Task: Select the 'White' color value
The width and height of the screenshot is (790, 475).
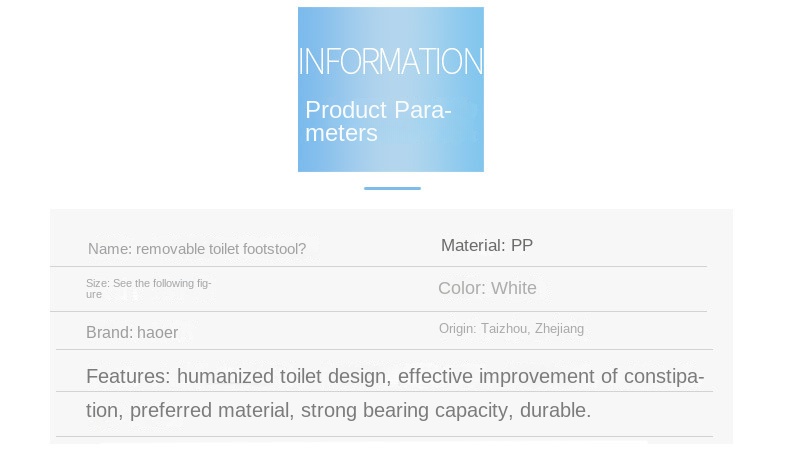Action: coord(514,288)
